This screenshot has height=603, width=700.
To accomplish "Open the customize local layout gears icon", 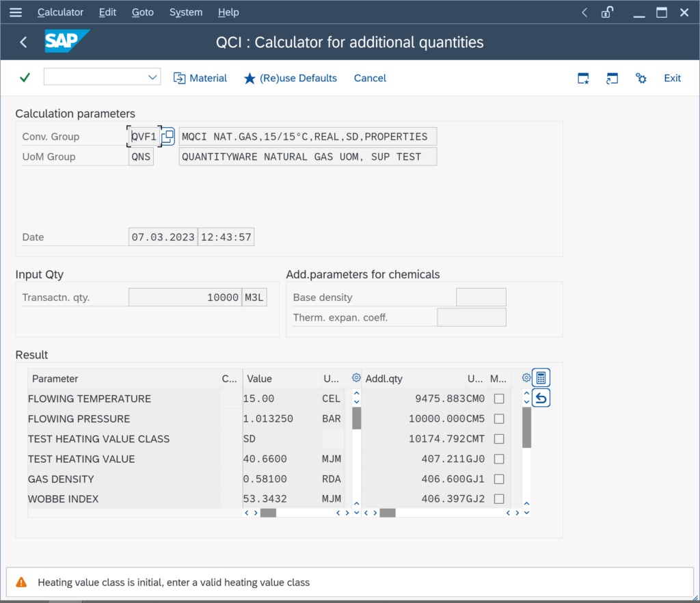I will 641,79.
